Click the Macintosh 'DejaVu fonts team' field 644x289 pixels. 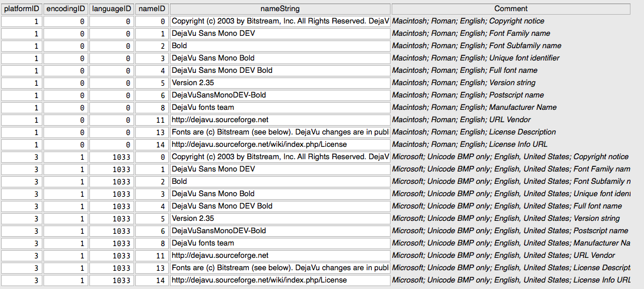[x=280, y=107]
